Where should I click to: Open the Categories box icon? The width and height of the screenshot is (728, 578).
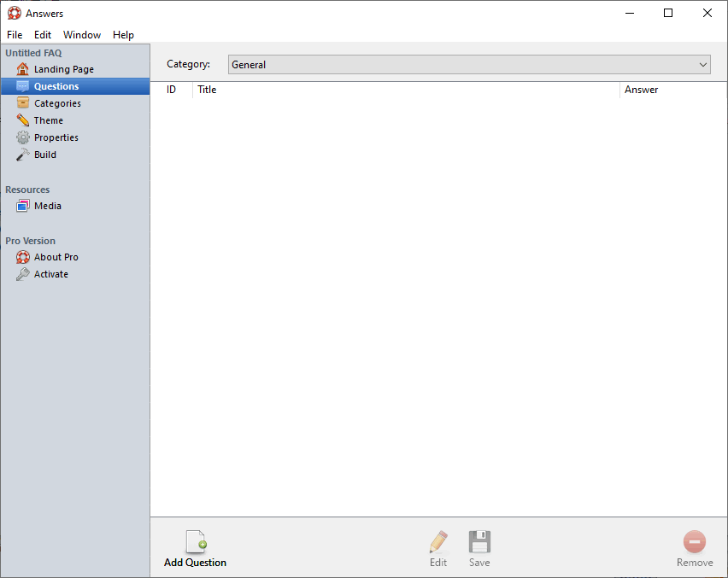(x=23, y=103)
